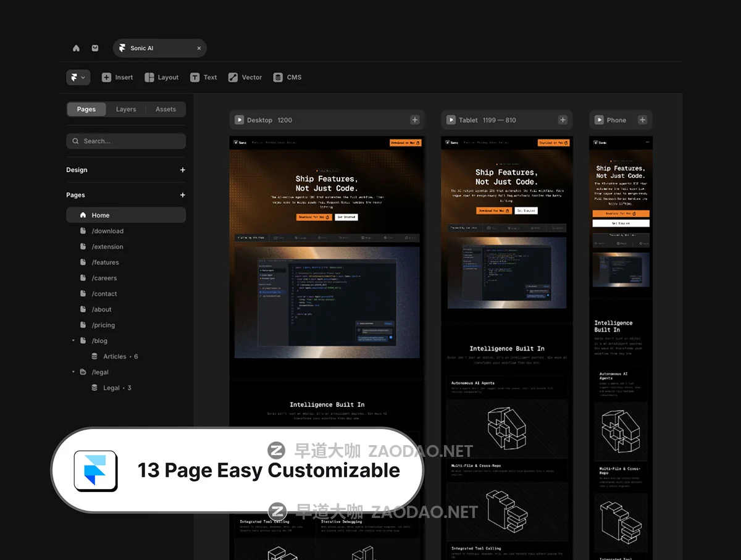The image size is (741, 560).
Task: Select the Layout tool
Action: pyautogui.click(x=161, y=77)
